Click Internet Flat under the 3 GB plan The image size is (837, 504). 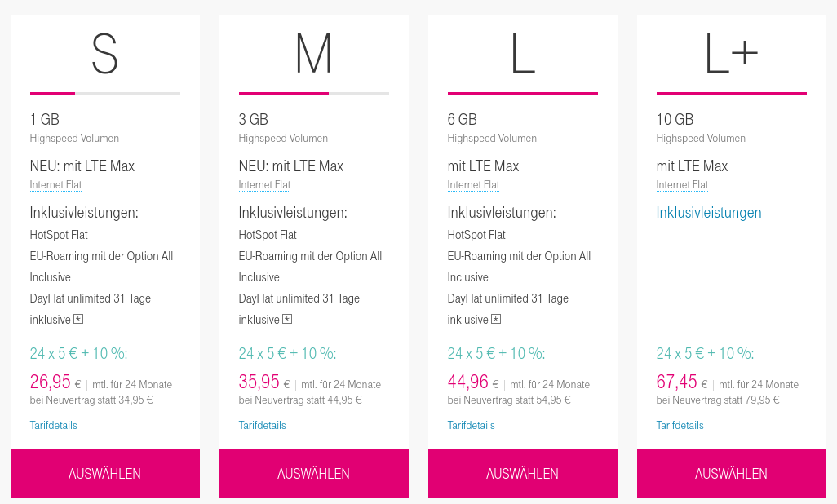(265, 185)
